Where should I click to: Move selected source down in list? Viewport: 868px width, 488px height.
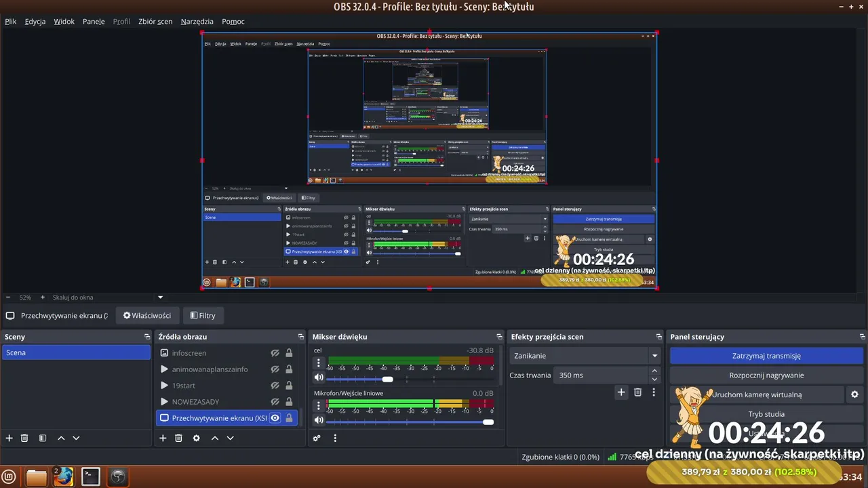pos(230,438)
